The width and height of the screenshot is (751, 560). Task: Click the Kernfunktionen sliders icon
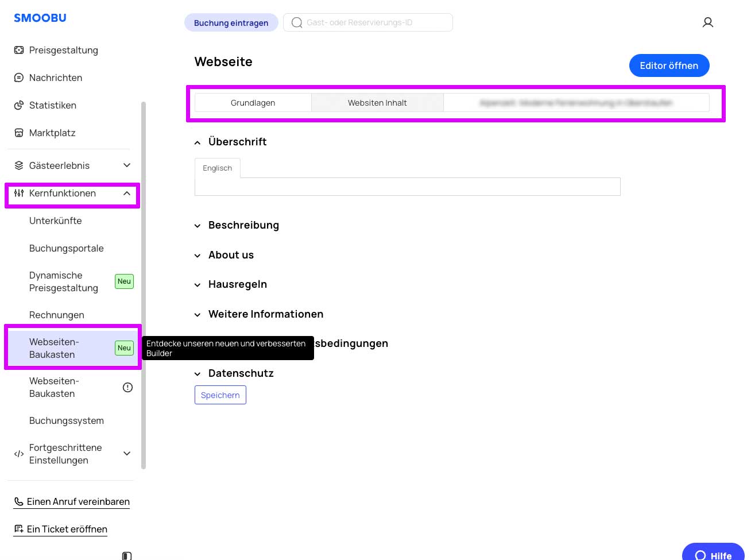[x=18, y=193]
